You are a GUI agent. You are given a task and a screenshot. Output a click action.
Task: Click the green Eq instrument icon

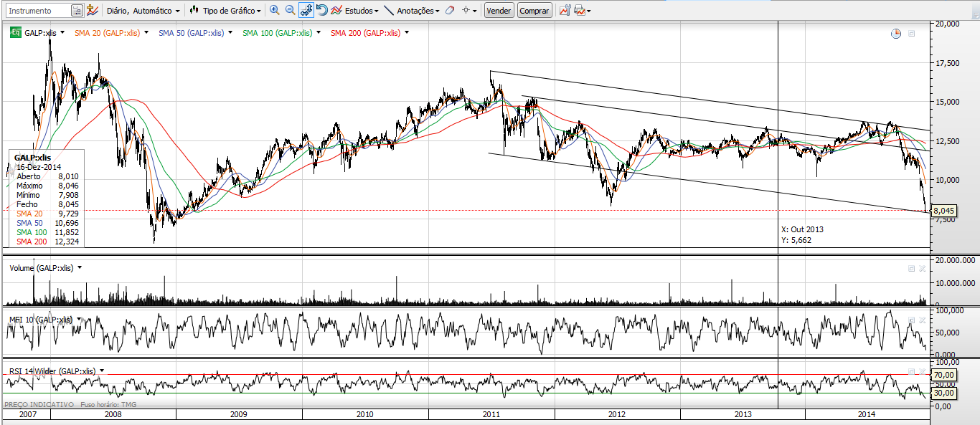(14, 32)
